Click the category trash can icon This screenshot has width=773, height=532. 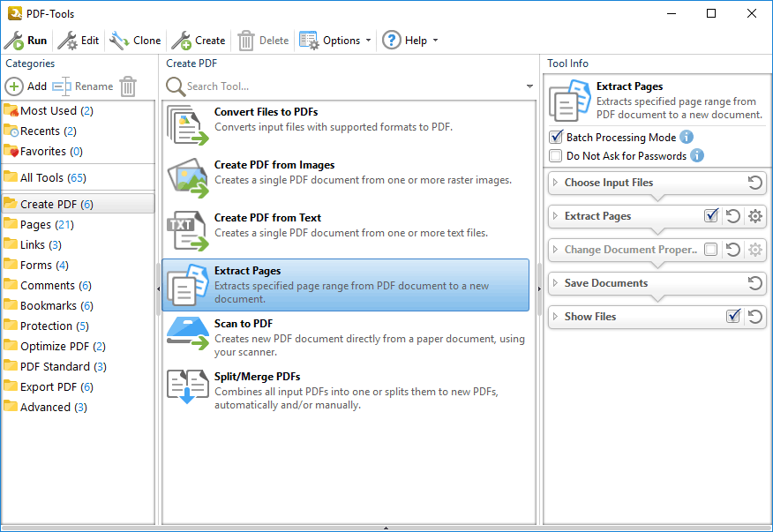tap(128, 86)
